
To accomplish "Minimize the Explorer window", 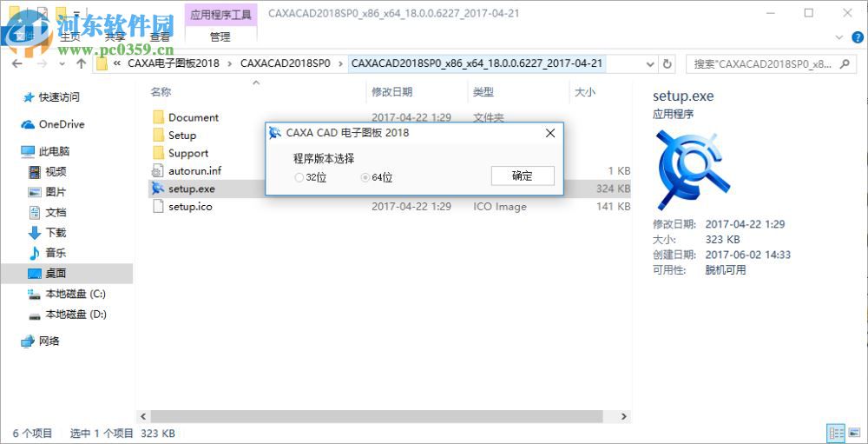I will (770, 13).
